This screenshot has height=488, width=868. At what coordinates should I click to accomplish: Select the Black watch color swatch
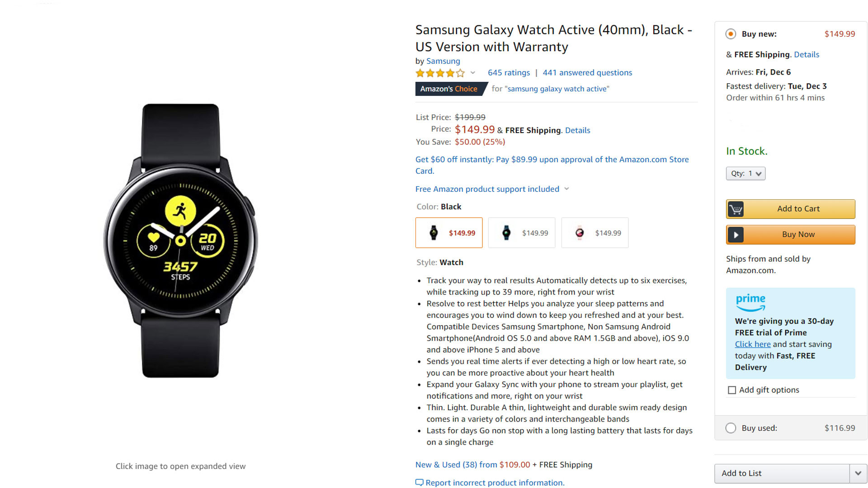448,233
